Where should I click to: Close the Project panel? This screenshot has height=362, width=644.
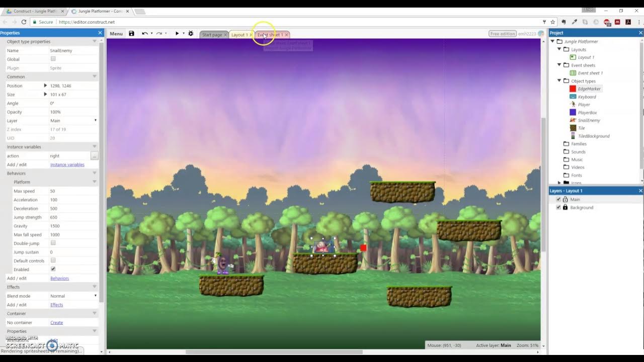640,33
